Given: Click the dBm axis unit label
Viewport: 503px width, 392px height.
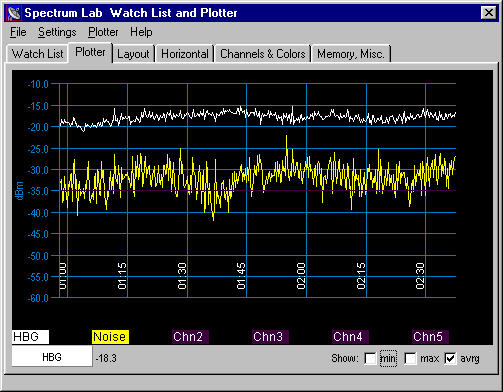Looking at the screenshot, I should point(20,191).
